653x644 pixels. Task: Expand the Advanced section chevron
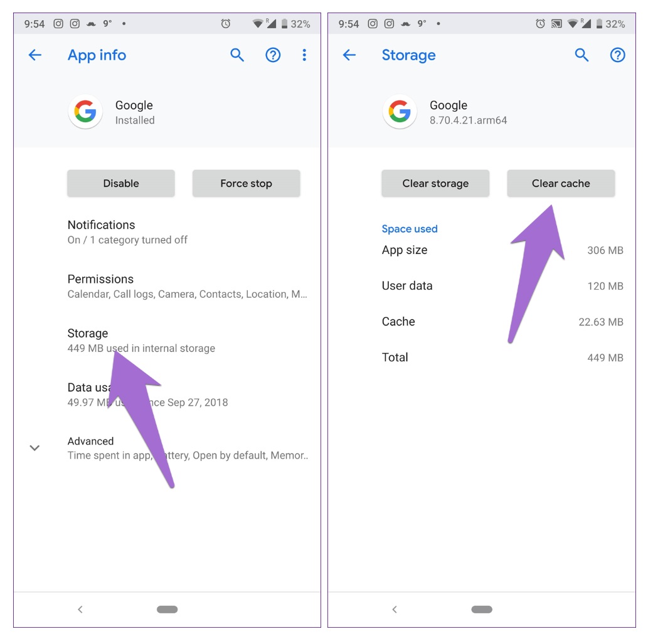[x=35, y=448]
